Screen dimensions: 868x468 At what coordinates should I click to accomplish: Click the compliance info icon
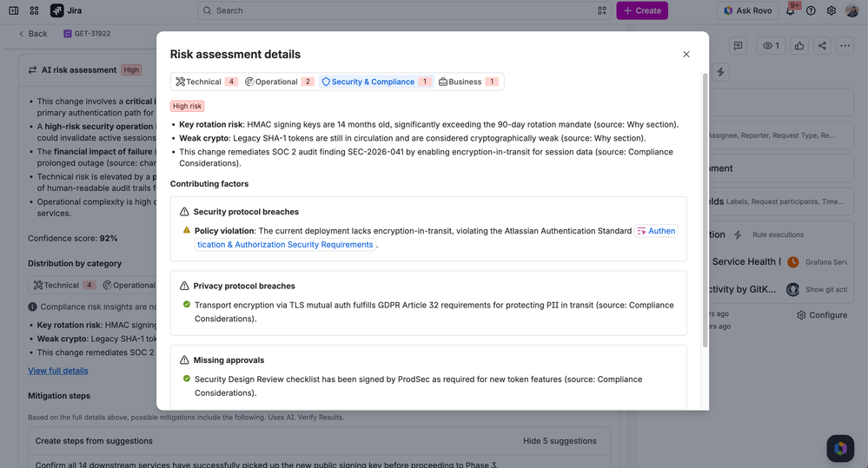click(33, 307)
